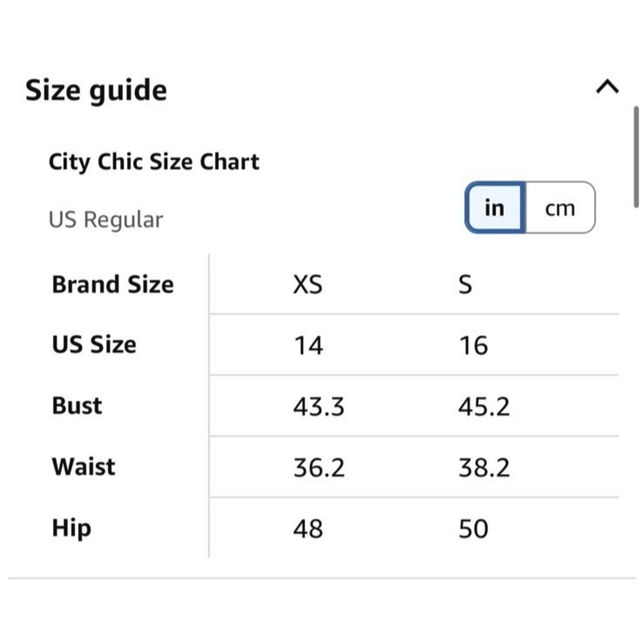This screenshot has width=644, height=644.
Task: Click the Hip row header
Action: [71, 528]
